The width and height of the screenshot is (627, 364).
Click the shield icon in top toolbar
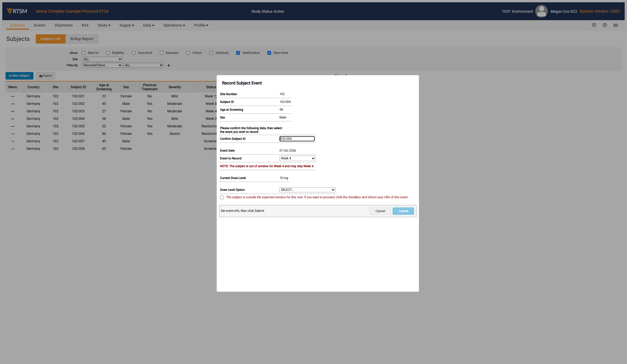click(x=594, y=25)
